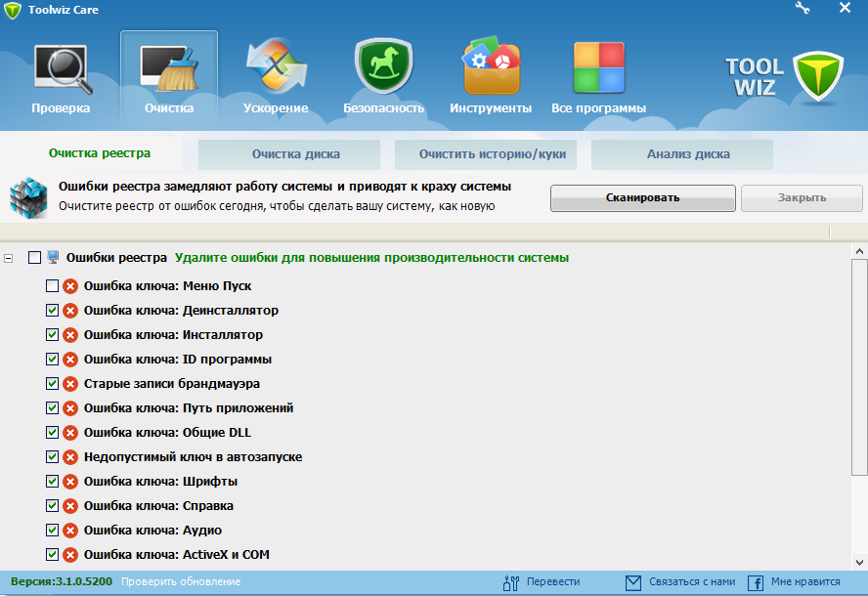Uncheck Старые записи брандмауэра
This screenshot has width=868, height=596.
pyautogui.click(x=52, y=383)
